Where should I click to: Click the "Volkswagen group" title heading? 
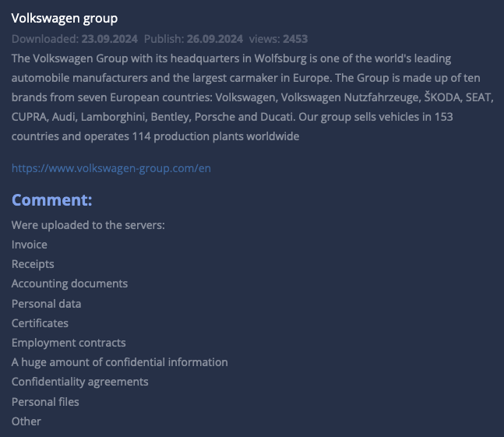click(x=65, y=18)
